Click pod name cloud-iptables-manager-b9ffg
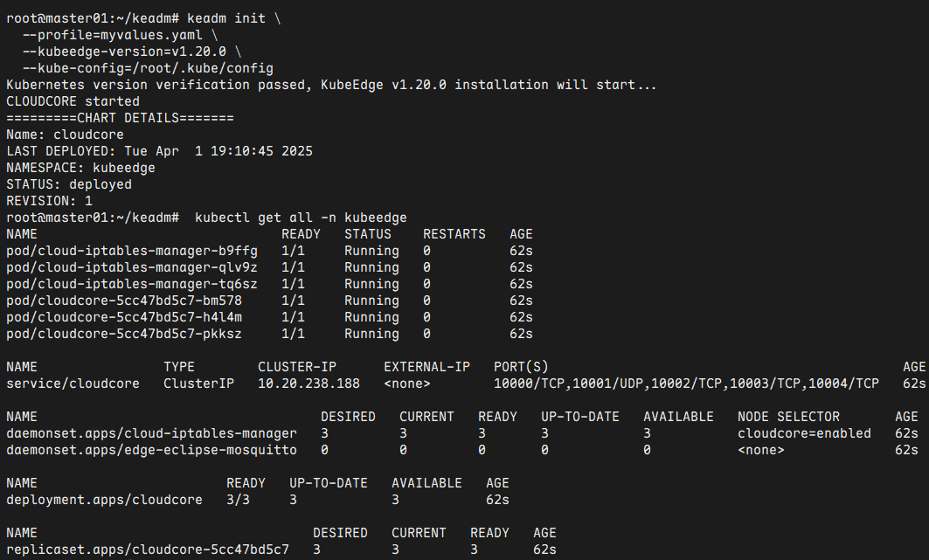 point(132,251)
